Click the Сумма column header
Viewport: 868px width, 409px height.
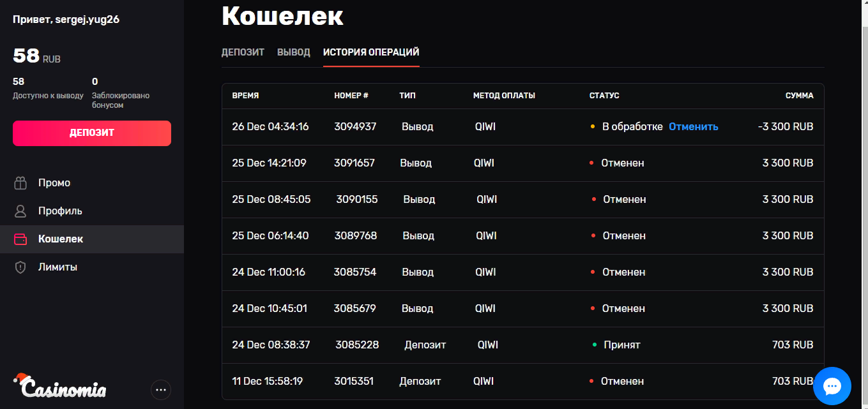pos(799,96)
